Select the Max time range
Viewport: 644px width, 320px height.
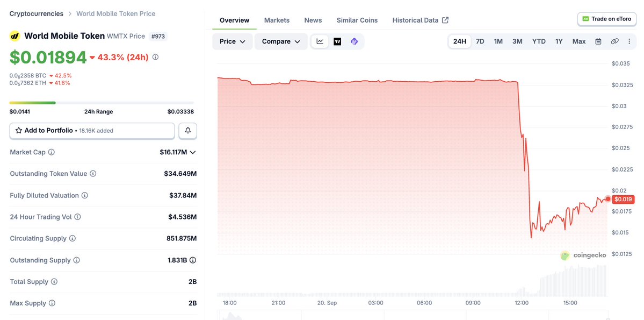coord(579,41)
